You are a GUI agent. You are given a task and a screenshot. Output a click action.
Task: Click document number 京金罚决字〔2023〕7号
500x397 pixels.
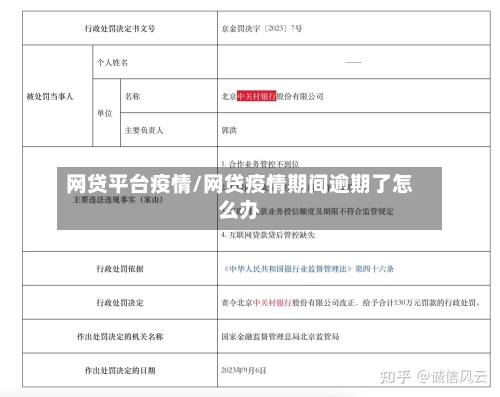coord(262,29)
